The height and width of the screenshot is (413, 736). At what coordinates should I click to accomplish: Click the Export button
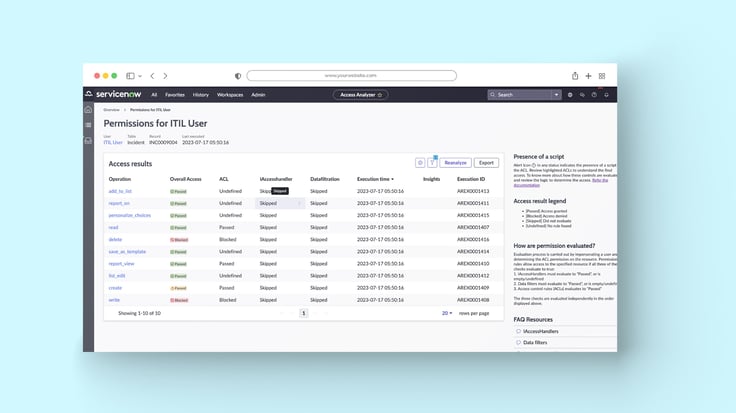click(x=486, y=163)
